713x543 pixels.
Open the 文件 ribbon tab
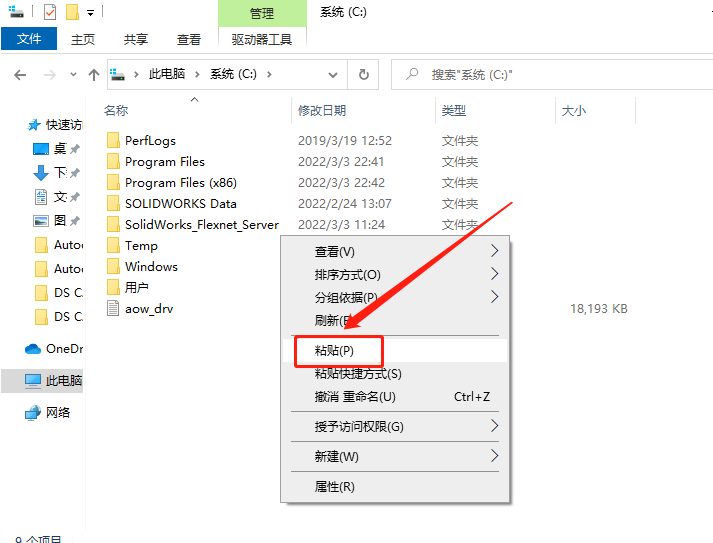click(29, 39)
